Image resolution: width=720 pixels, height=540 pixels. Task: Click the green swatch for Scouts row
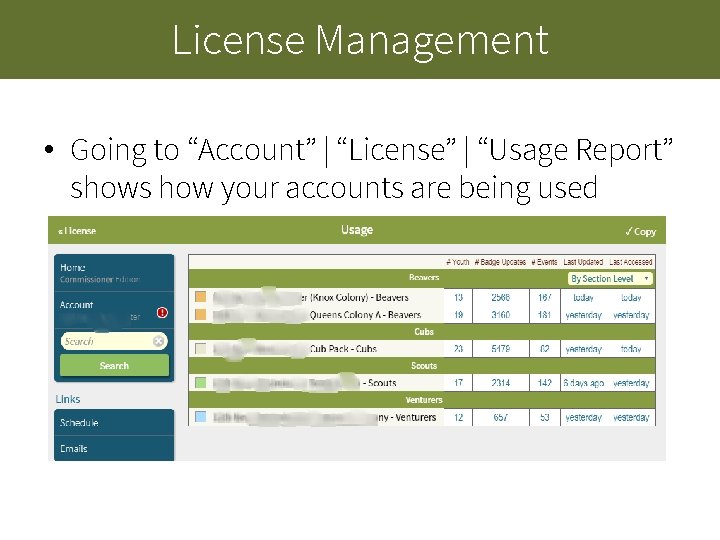pos(201,382)
